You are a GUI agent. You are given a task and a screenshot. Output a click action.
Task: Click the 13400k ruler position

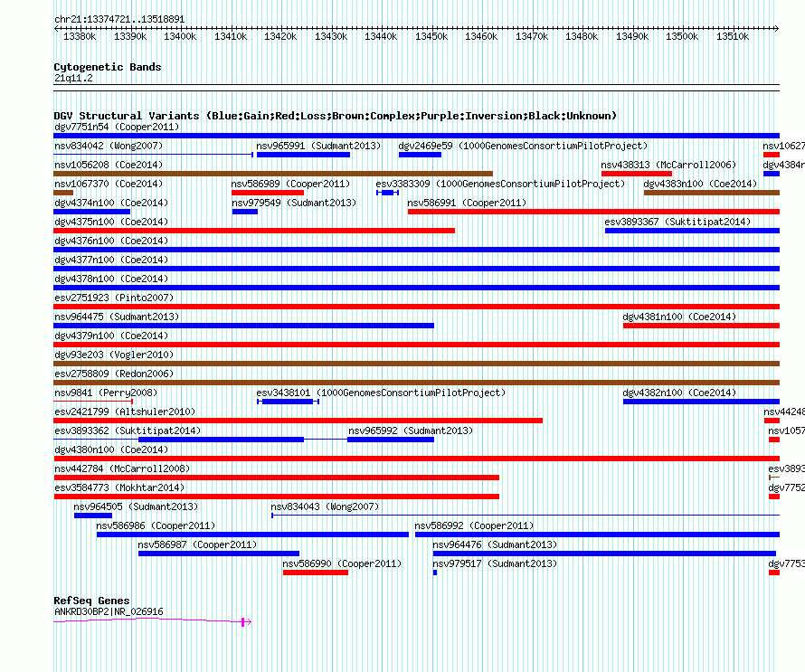(180, 36)
